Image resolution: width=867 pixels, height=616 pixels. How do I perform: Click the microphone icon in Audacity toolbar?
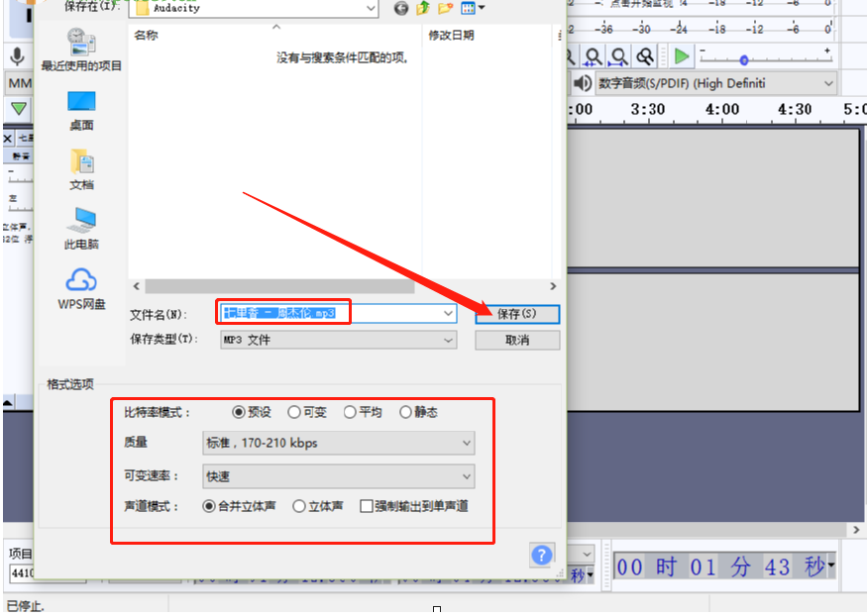17,55
